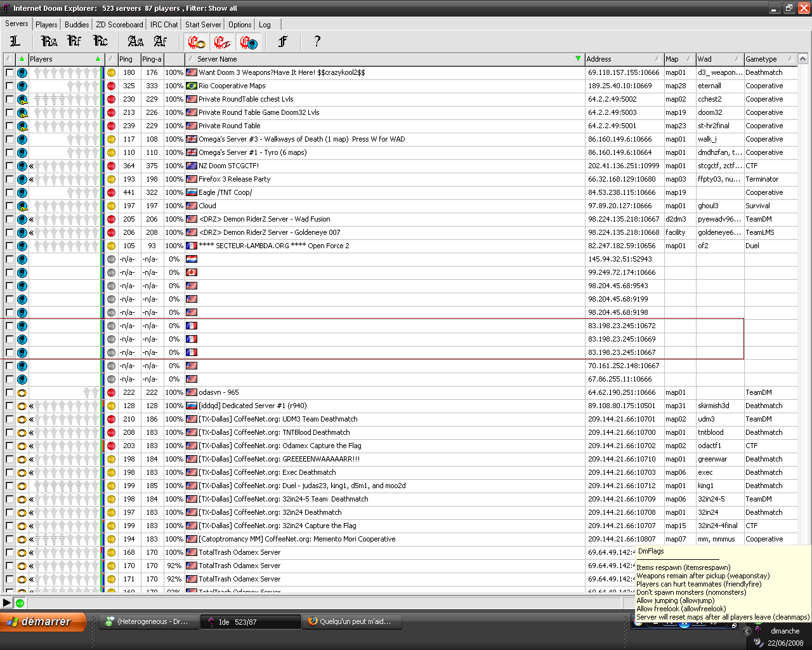Open the Options tab
812x650 pixels.
[240, 25]
